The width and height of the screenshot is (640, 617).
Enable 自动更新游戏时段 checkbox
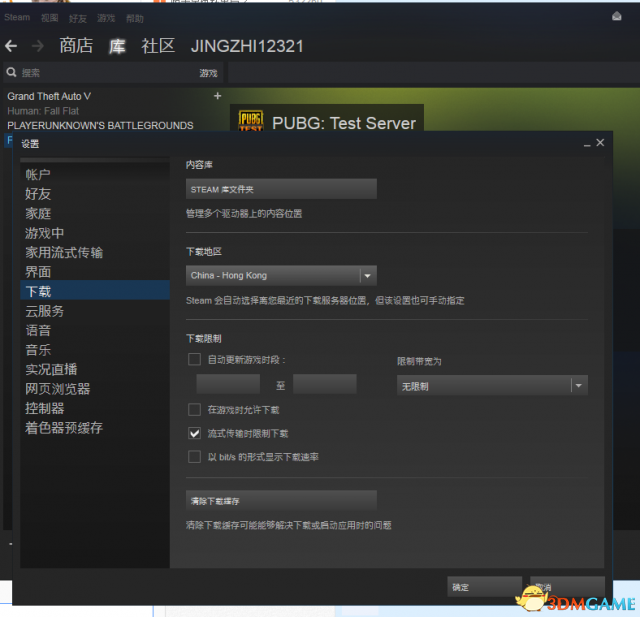click(194, 360)
